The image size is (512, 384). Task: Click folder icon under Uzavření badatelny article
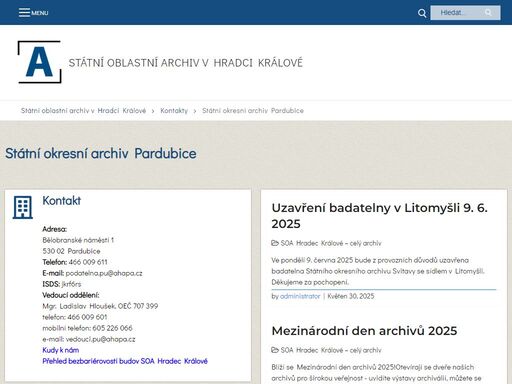[x=275, y=243]
